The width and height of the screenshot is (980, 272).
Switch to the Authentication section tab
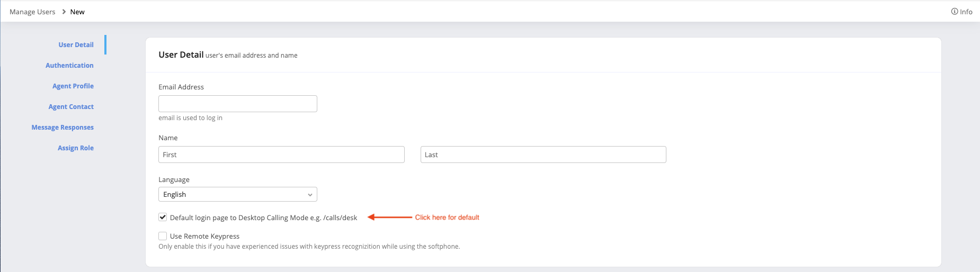(x=69, y=65)
